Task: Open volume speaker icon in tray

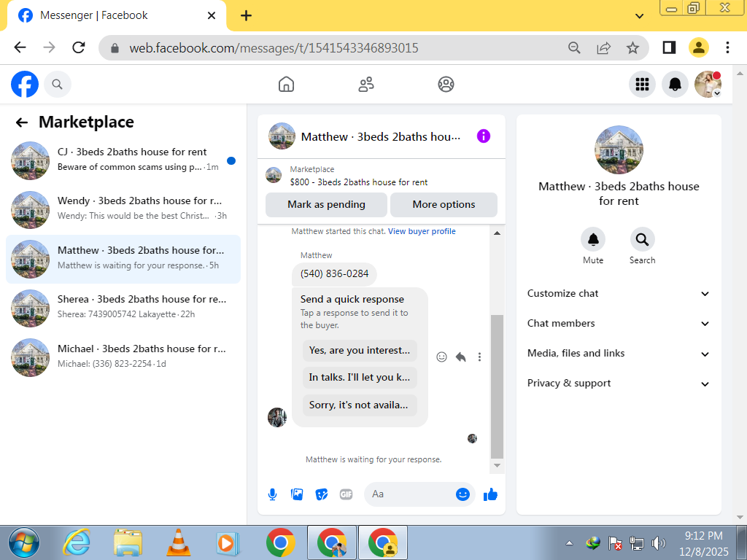Action: click(x=659, y=543)
